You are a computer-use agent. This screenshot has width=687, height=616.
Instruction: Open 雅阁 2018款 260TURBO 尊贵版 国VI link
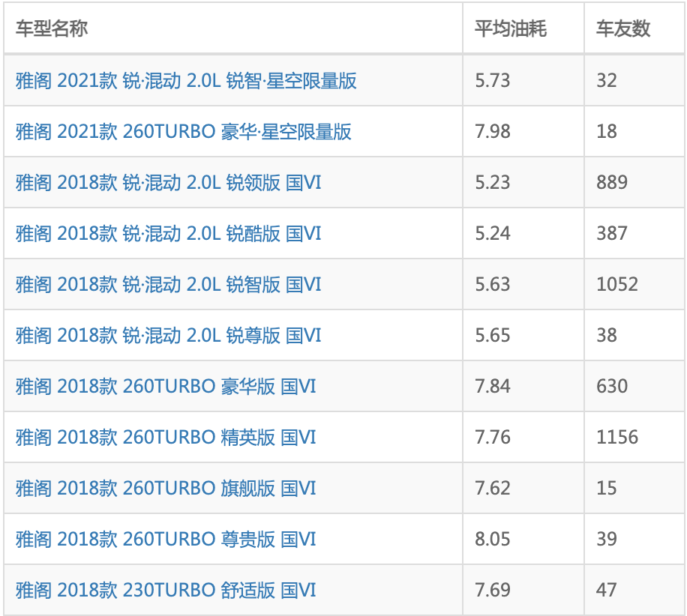[166, 540]
